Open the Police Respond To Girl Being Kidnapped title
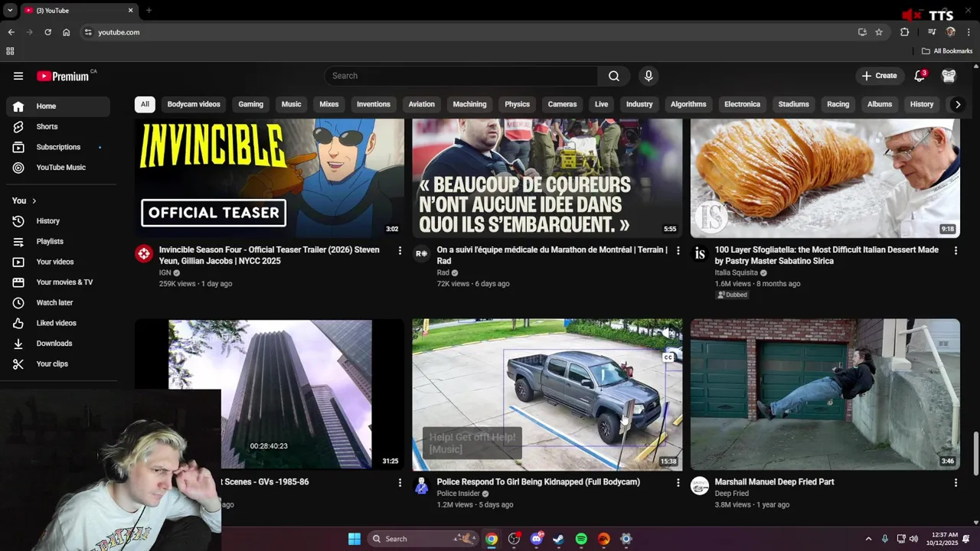980x551 pixels. pyautogui.click(x=538, y=482)
